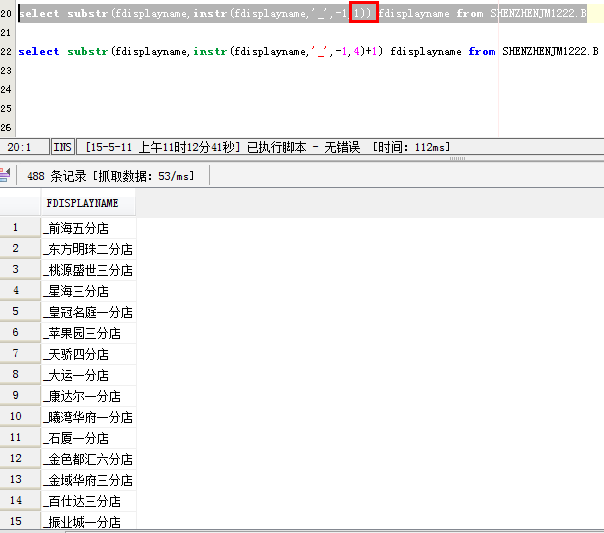Select cell '_苹果园三分店'

coord(88,333)
